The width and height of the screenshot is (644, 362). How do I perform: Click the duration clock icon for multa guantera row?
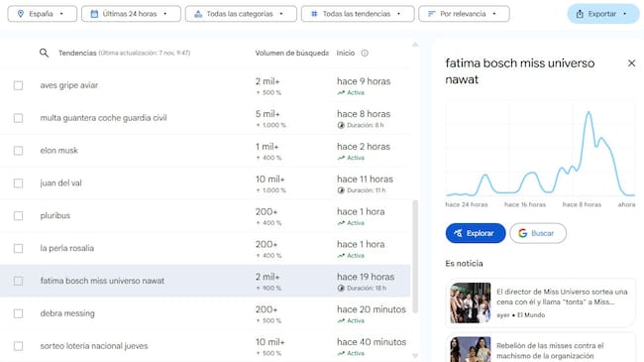point(341,125)
